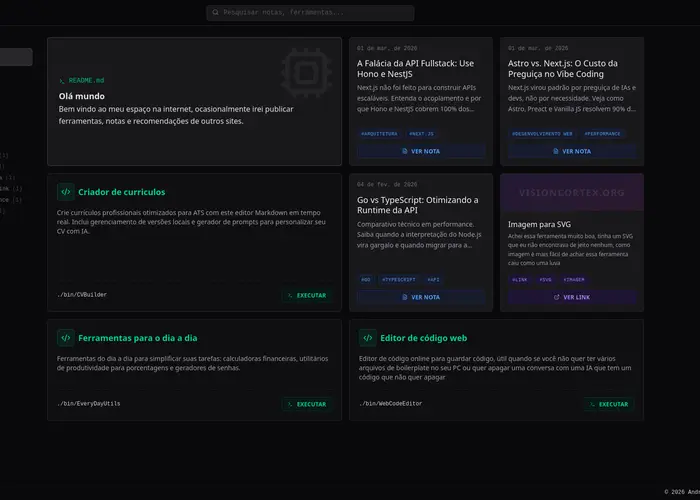Screen dimensions: 700x500
Task: Select the #API tag
Action: (433, 280)
